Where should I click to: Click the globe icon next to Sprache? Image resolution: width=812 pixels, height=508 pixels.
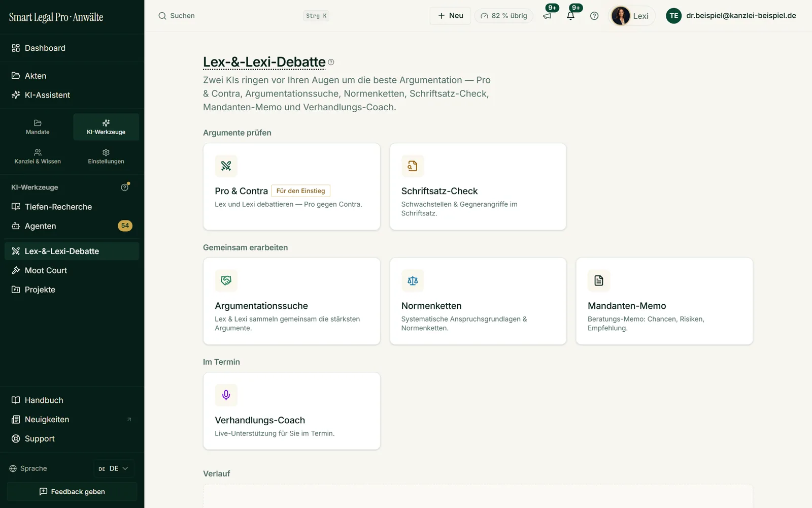pos(13,468)
